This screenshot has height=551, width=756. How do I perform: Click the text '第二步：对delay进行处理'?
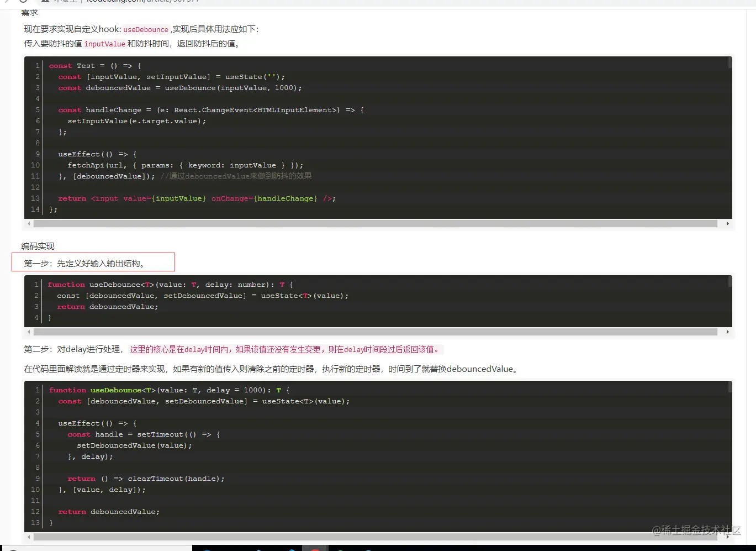(72, 349)
